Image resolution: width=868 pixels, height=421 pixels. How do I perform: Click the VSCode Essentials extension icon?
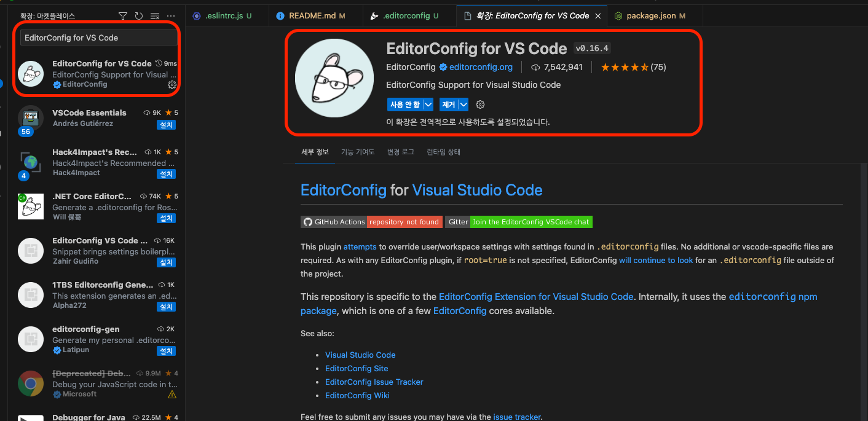coord(30,118)
